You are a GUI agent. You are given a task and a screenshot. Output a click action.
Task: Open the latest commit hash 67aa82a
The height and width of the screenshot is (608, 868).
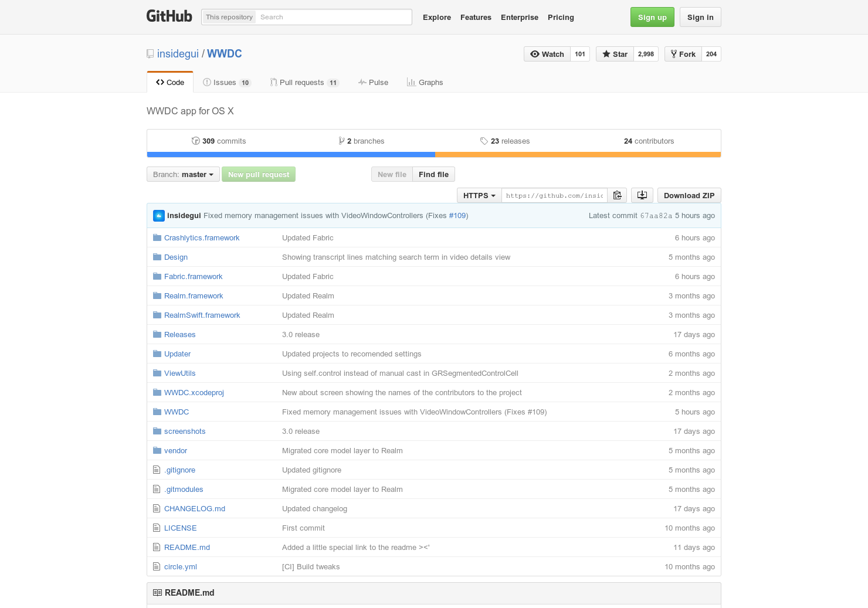656,216
